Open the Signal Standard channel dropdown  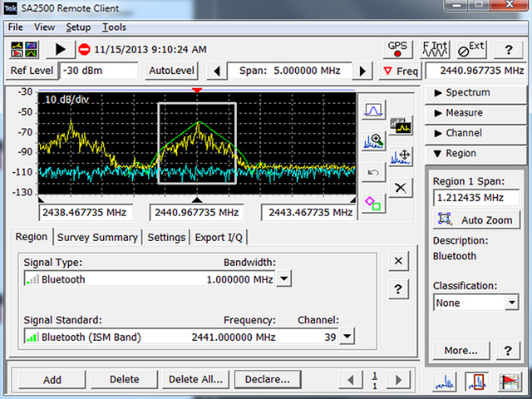pyautogui.click(x=347, y=337)
